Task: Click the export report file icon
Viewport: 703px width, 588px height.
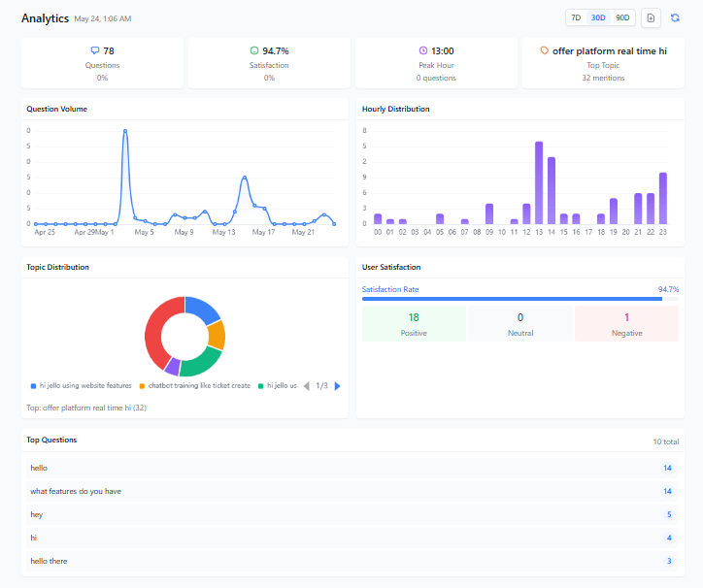Action: 651,17
